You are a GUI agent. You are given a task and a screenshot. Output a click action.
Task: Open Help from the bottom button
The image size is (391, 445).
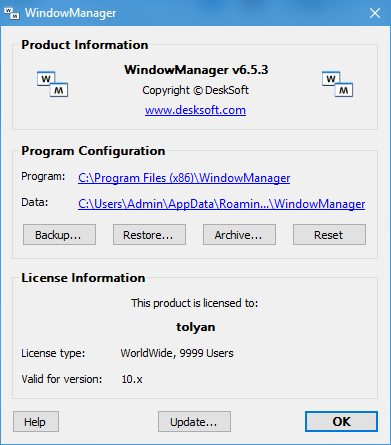(x=36, y=422)
